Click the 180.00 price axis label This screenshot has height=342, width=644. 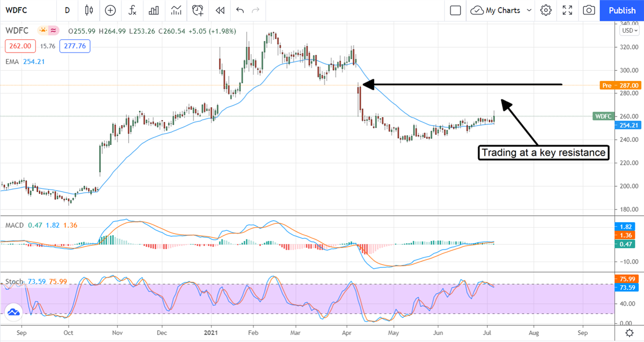pyautogui.click(x=630, y=209)
